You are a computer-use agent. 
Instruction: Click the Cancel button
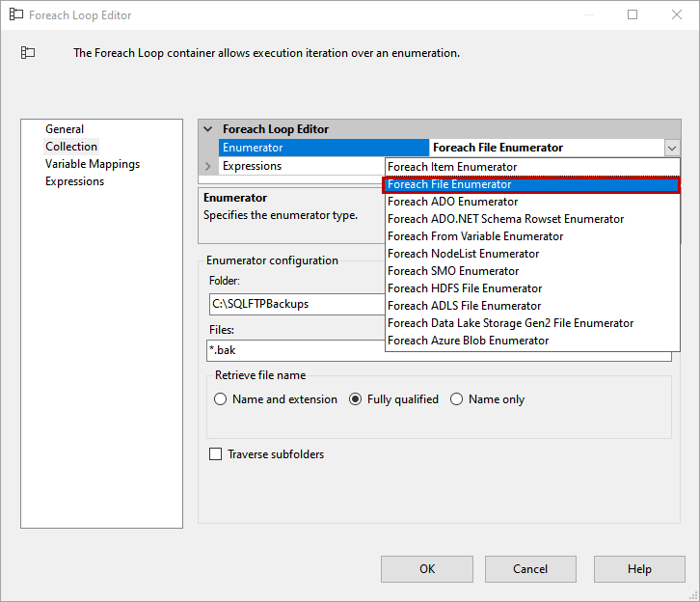point(530,568)
